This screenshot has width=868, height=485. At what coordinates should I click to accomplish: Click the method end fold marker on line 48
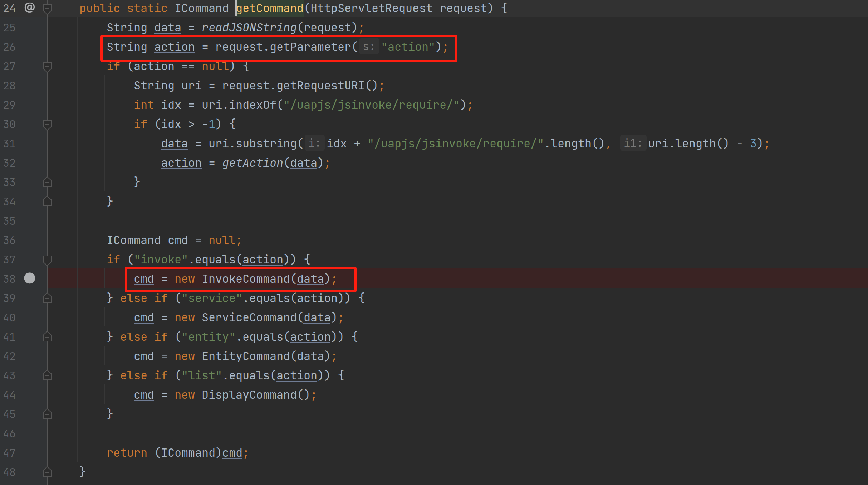coord(47,472)
